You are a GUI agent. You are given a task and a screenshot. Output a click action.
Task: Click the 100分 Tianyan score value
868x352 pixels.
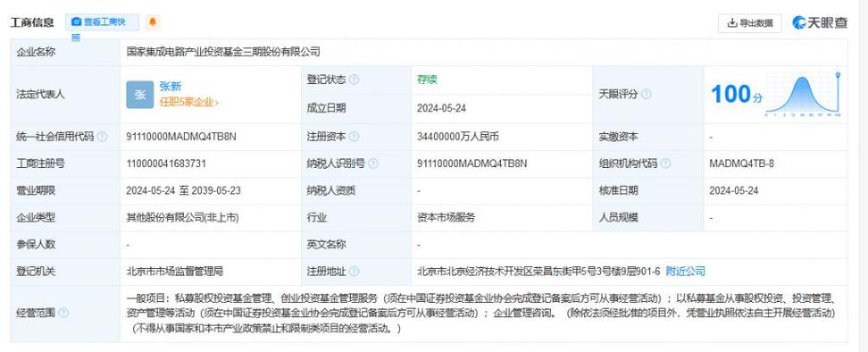tap(737, 95)
